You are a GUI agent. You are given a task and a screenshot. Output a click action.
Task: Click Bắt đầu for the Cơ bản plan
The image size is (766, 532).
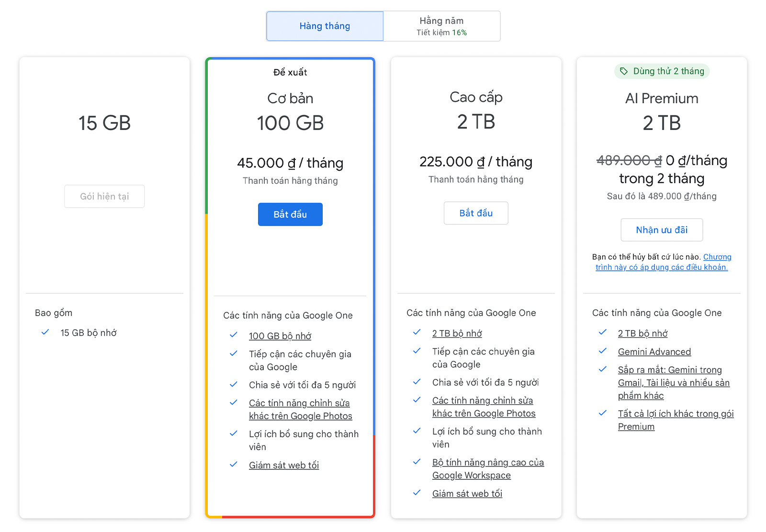click(x=290, y=214)
